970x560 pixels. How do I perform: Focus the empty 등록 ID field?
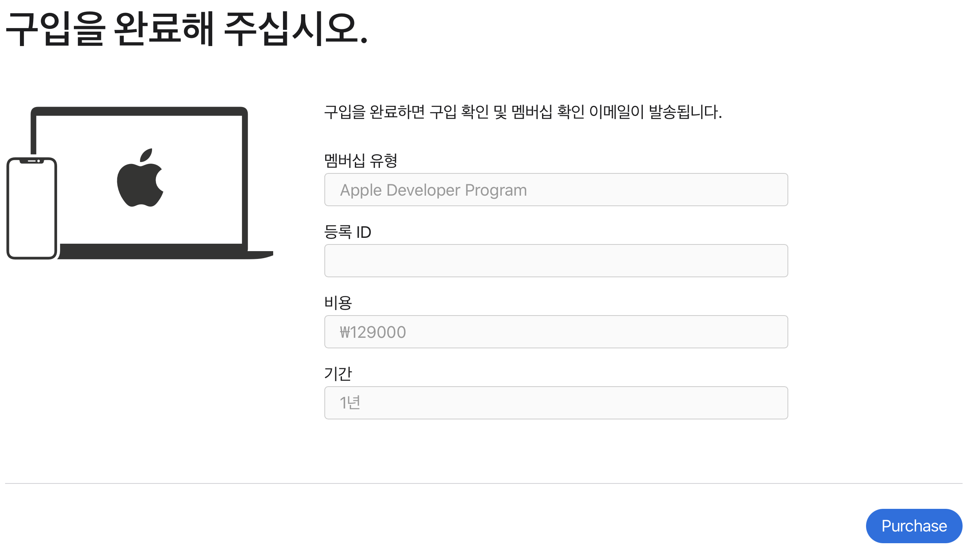[x=556, y=261]
